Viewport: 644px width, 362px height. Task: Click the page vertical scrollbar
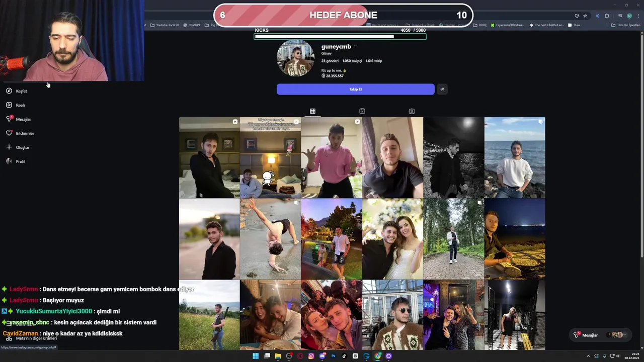pos(641,146)
